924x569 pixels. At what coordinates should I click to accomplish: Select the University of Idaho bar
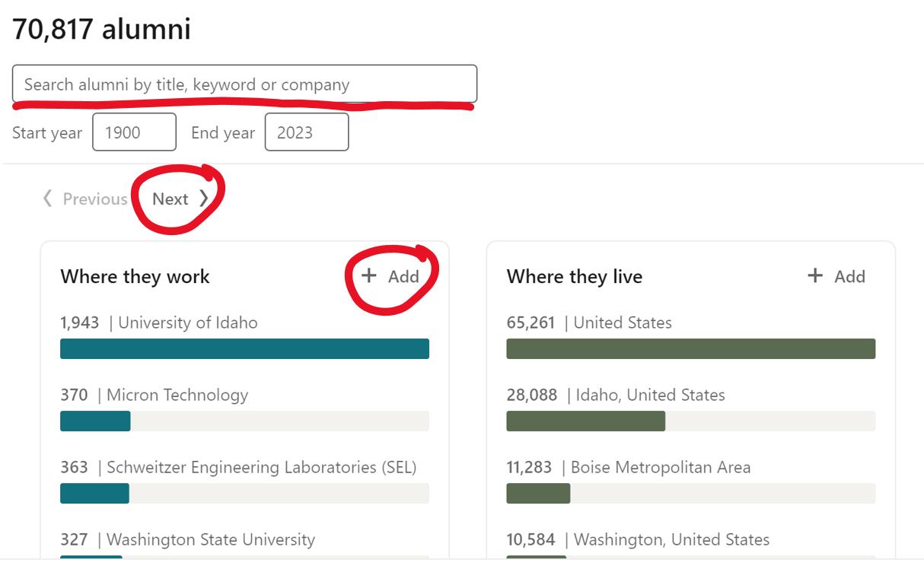click(244, 348)
